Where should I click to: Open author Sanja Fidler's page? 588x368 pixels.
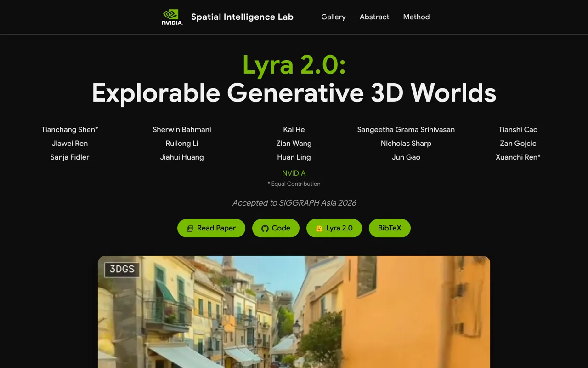70,157
